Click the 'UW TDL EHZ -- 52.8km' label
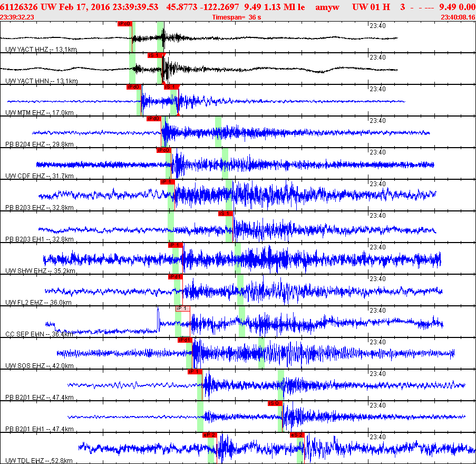The image size is (476, 464). [39, 461]
